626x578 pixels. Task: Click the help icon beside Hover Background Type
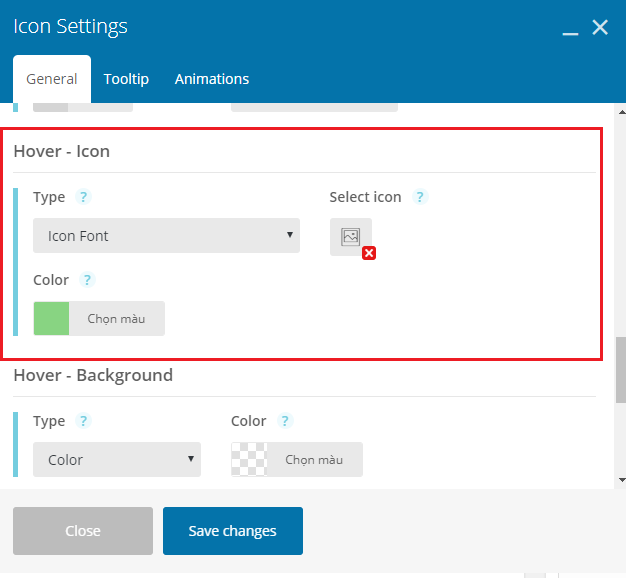pos(83,421)
